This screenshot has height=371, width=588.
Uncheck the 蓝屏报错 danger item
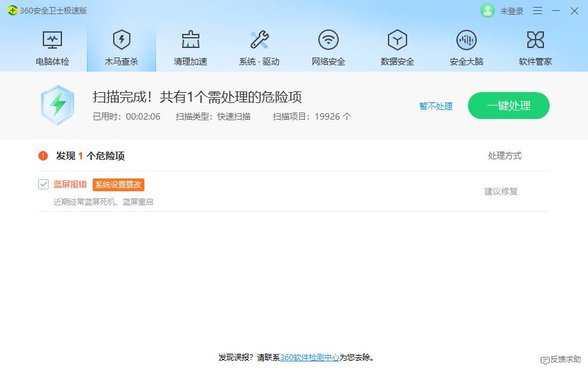coord(43,184)
